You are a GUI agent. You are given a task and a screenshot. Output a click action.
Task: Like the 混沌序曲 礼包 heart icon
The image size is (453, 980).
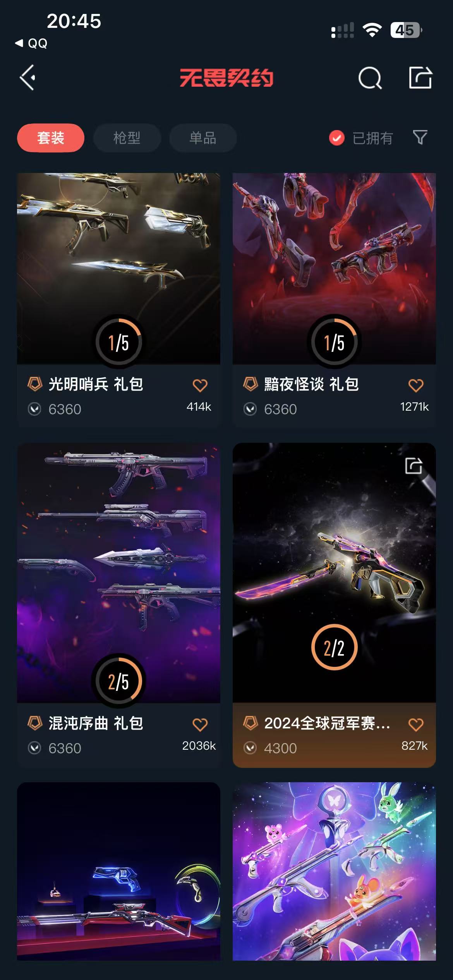coord(200,724)
